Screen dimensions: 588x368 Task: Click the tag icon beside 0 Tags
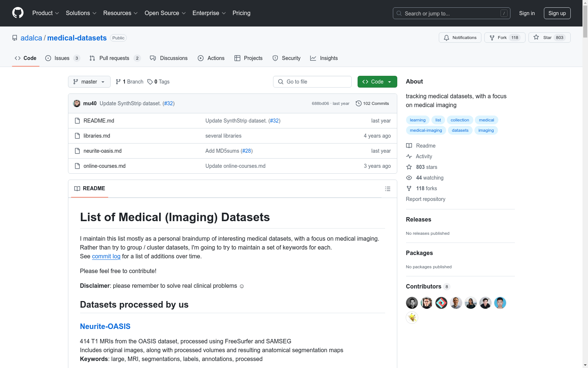click(150, 82)
